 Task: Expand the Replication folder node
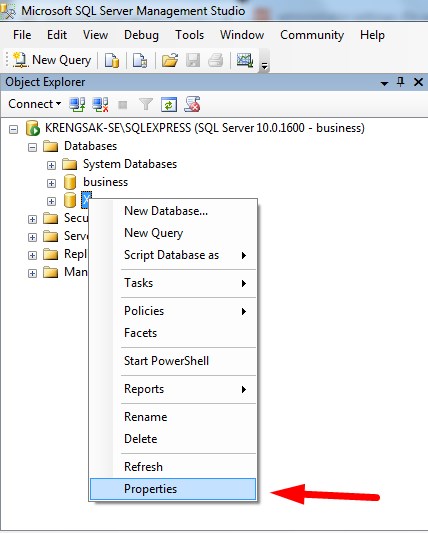[x=32, y=255]
